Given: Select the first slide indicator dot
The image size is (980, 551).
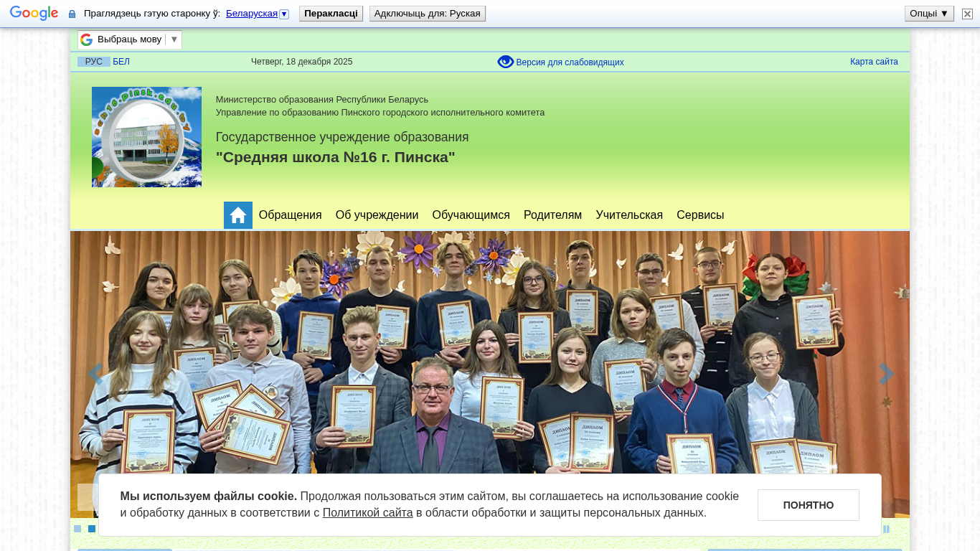Looking at the screenshot, I should pyautogui.click(x=77, y=529).
